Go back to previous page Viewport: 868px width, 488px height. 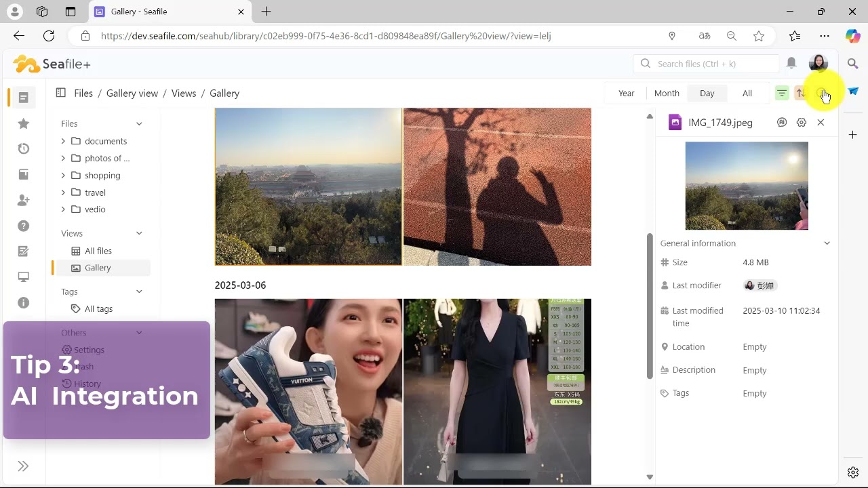point(19,36)
